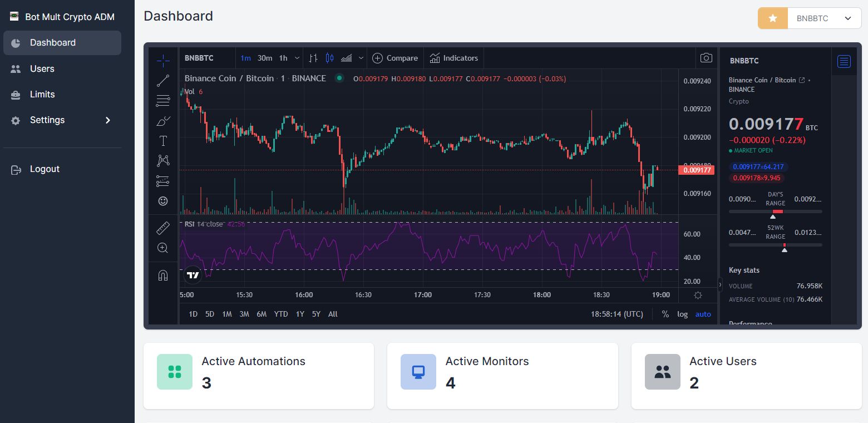Set the date range to YTD
The height and width of the screenshot is (423, 868).
(281, 314)
